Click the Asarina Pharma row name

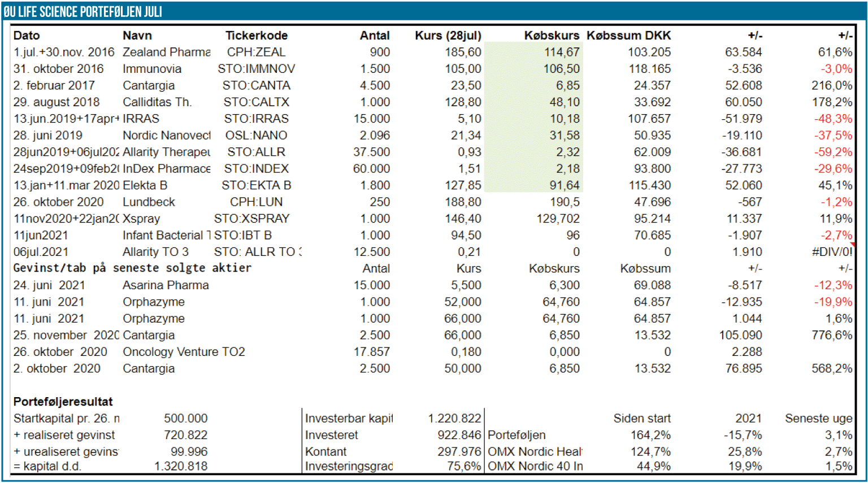tap(166, 285)
